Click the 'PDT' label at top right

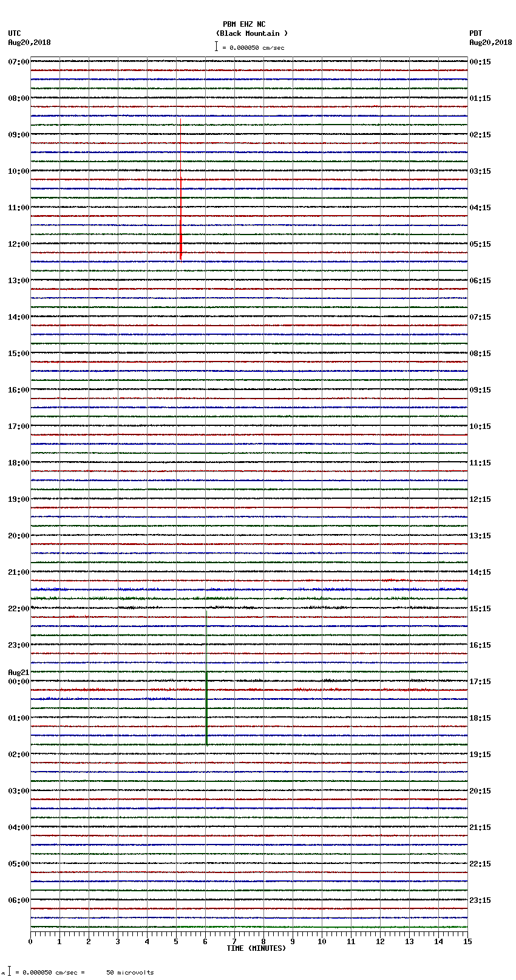click(x=476, y=33)
